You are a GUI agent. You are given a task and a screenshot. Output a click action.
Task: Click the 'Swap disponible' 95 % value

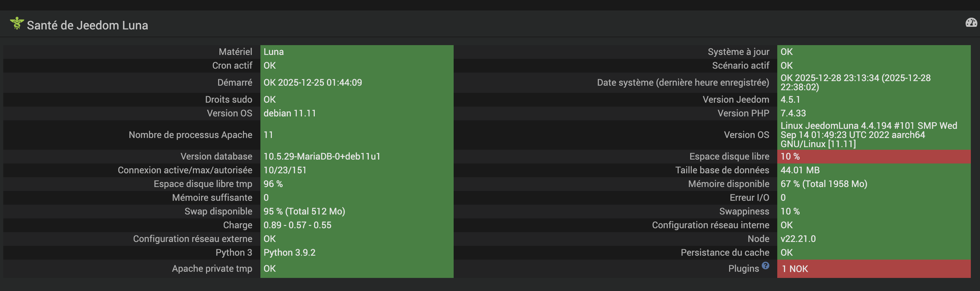(x=304, y=211)
